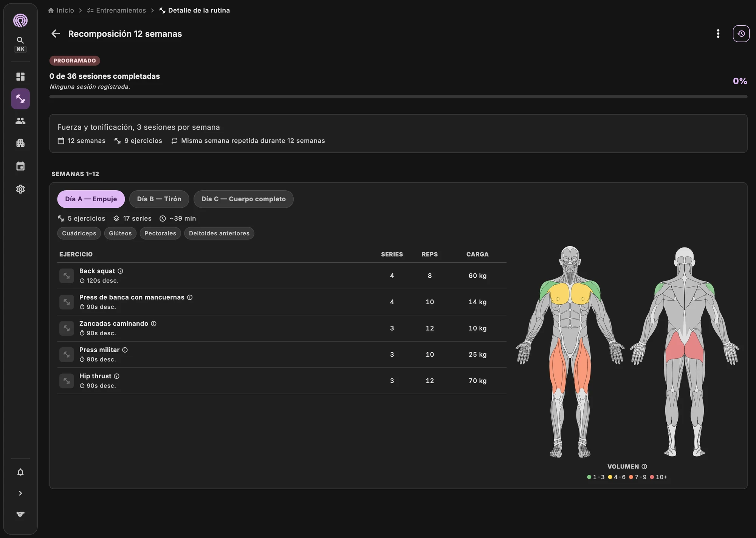Image resolution: width=756 pixels, height=538 pixels.
Task: Click the front view muscle body diagram
Action: 570,352
